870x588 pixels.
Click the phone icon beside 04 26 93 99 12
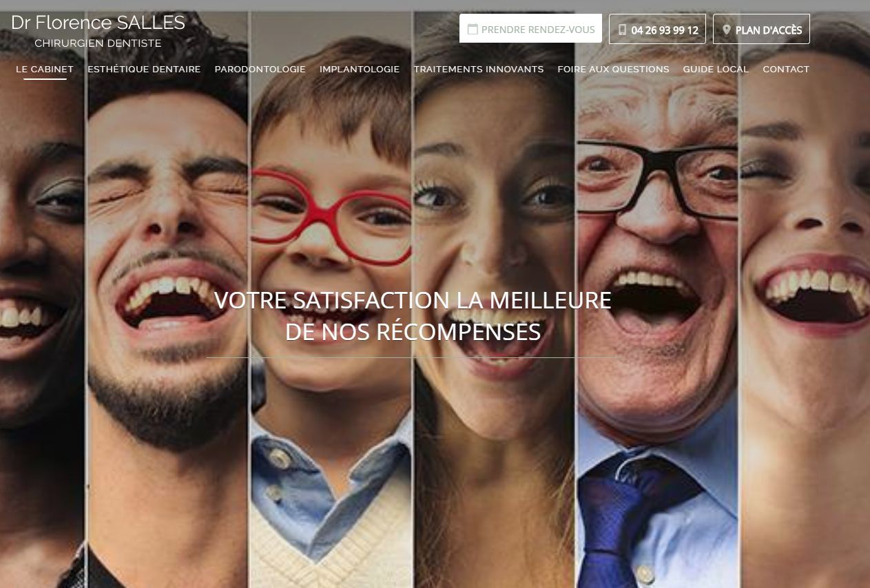(x=623, y=30)
